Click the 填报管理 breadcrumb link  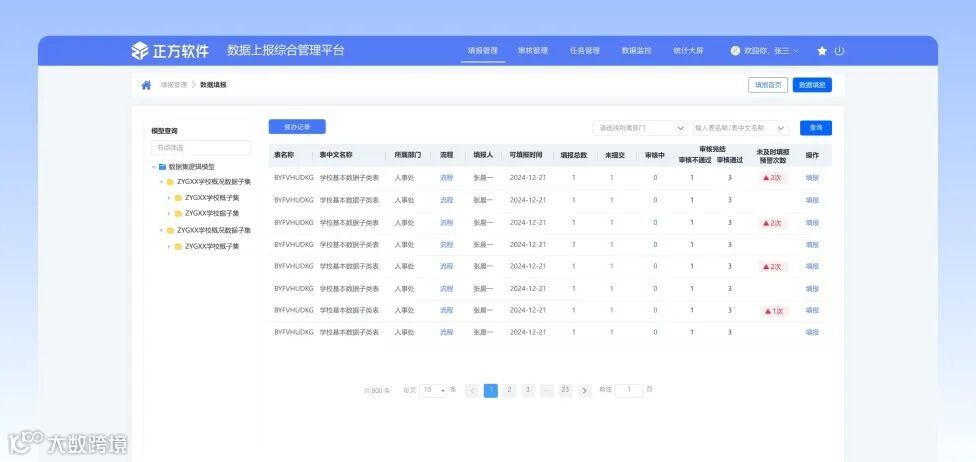pos(174,85)
